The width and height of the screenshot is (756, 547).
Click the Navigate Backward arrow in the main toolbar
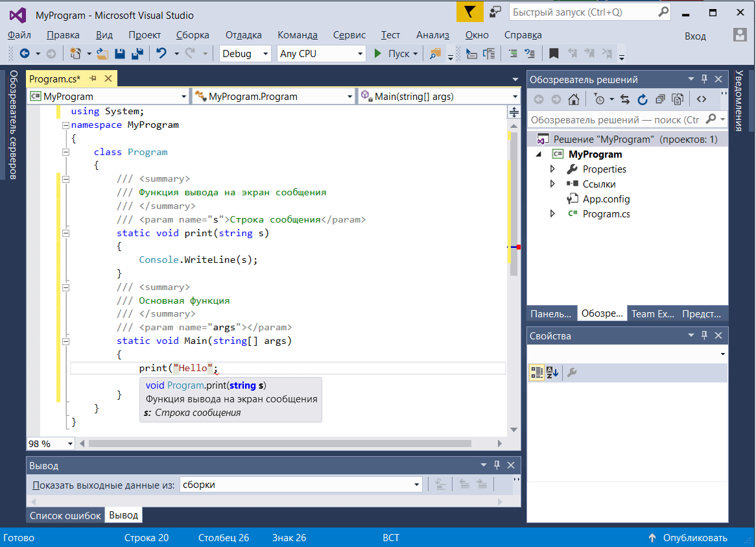point(25,54)
